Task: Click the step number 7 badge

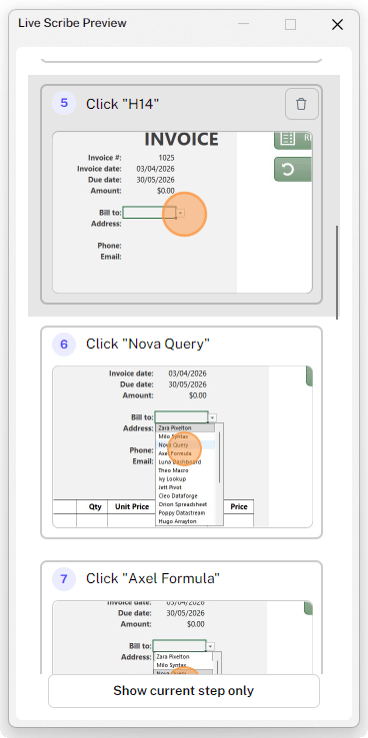Action: click(64, 578)
